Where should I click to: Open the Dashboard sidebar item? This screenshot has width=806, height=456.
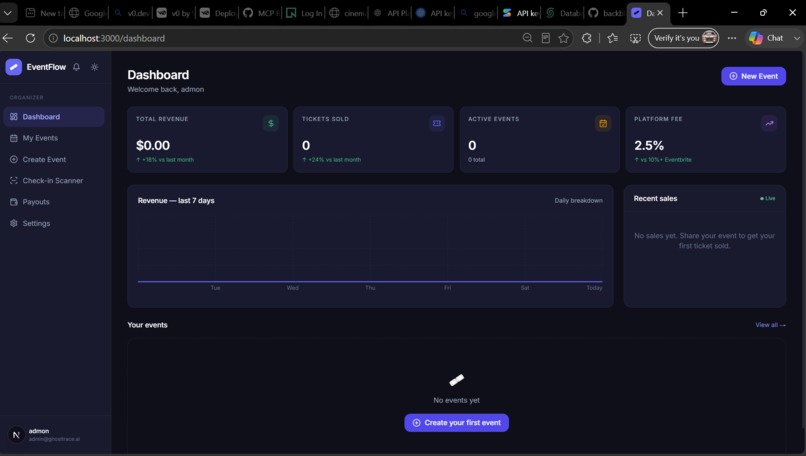54,117
